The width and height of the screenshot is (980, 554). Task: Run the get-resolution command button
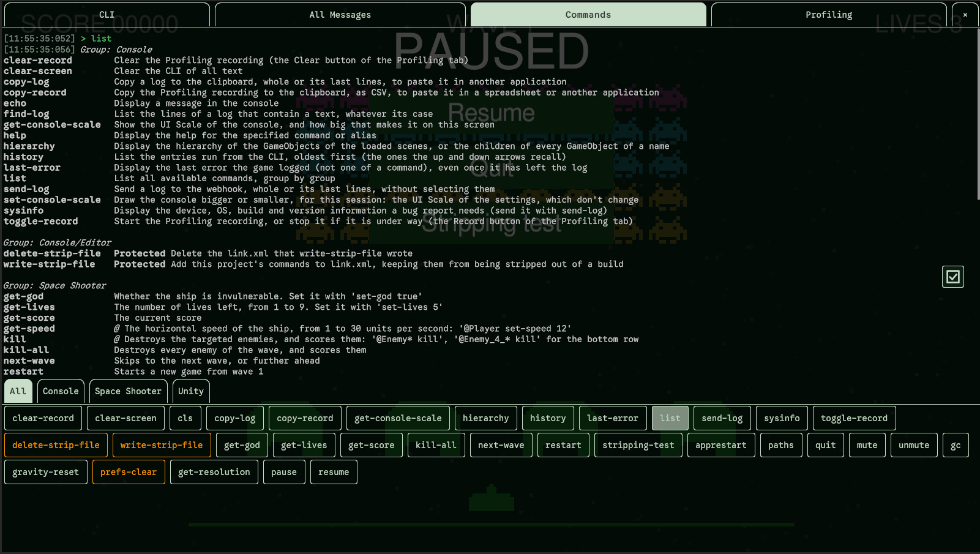(214, 472)
